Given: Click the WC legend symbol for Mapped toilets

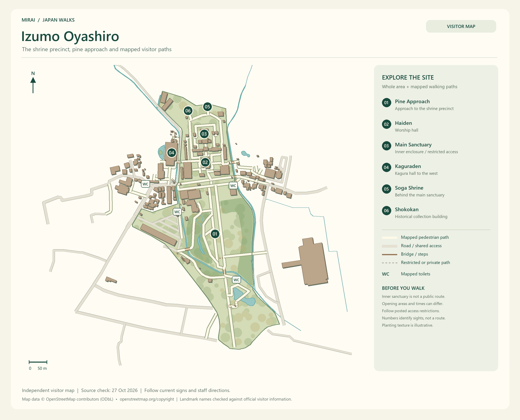Looking at the screenshot, I should pyautogui.click(x=385, y=274).
